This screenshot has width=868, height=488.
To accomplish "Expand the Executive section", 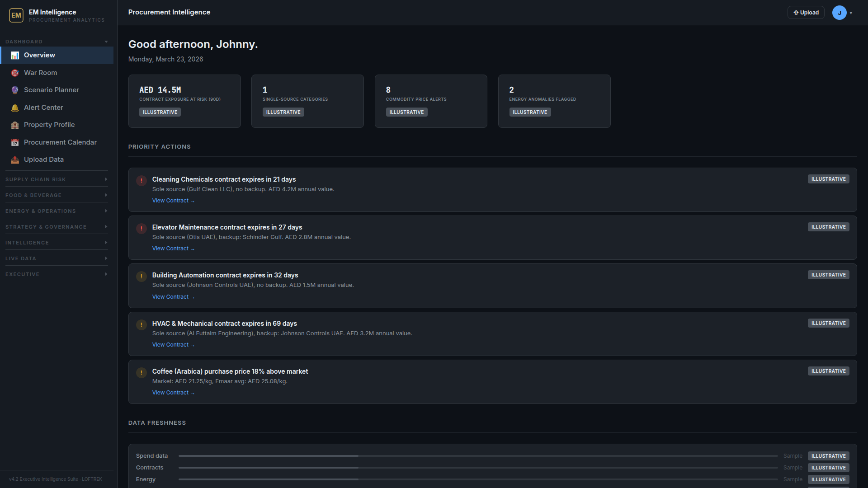I will point(57,274).
